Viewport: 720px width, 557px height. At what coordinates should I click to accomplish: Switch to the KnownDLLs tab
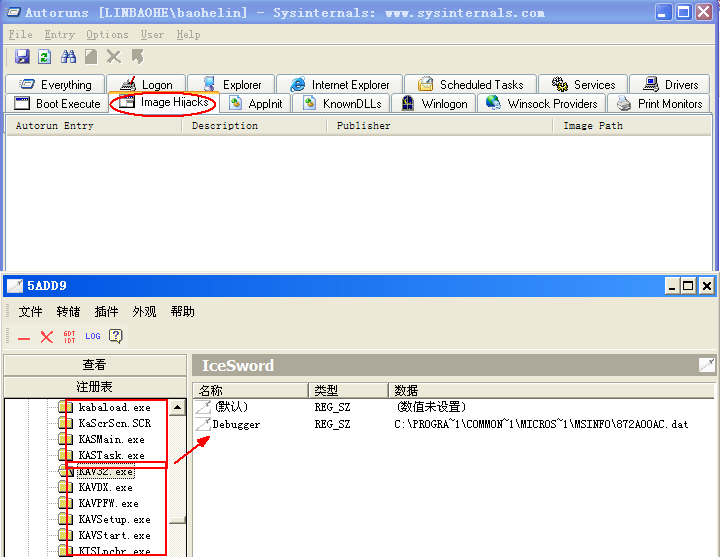(341, 103)
